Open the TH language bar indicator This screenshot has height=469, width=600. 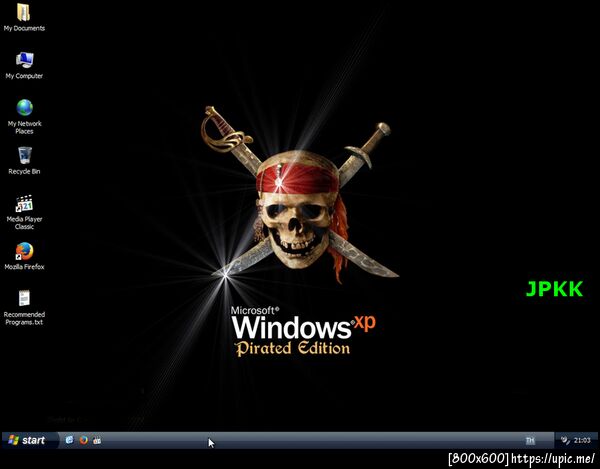(x=530, y=441)
